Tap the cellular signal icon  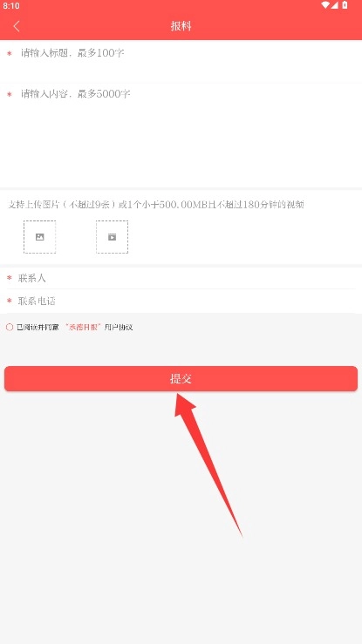(334, 5)
